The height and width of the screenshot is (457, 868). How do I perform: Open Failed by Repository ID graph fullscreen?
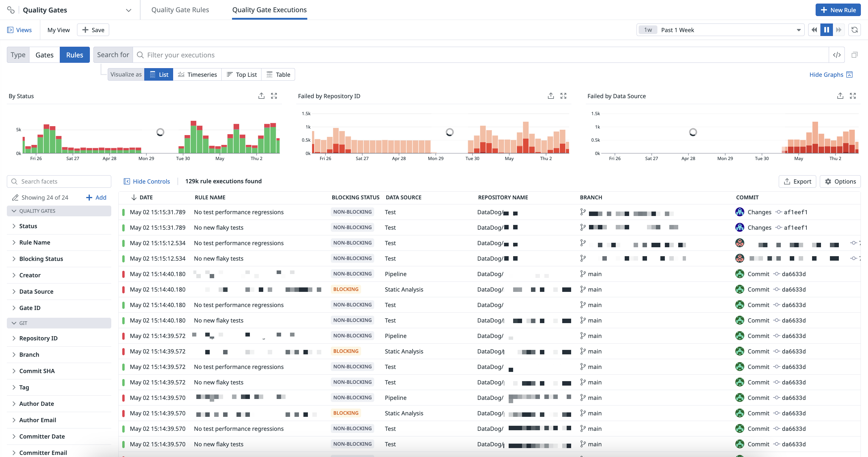(x=563, y=96)
